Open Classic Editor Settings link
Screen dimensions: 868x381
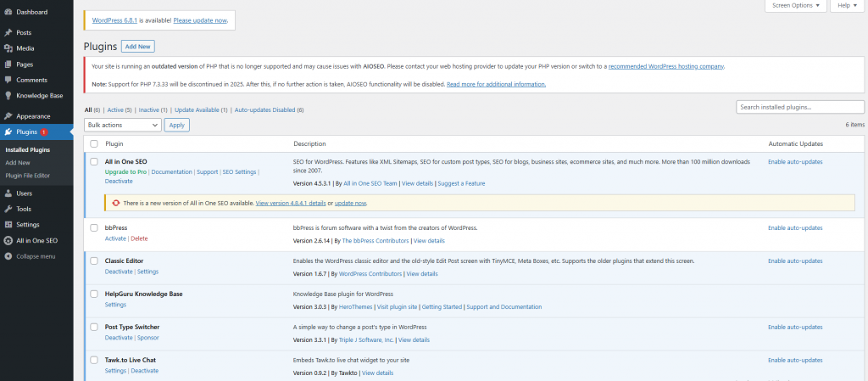click(147, 272)
